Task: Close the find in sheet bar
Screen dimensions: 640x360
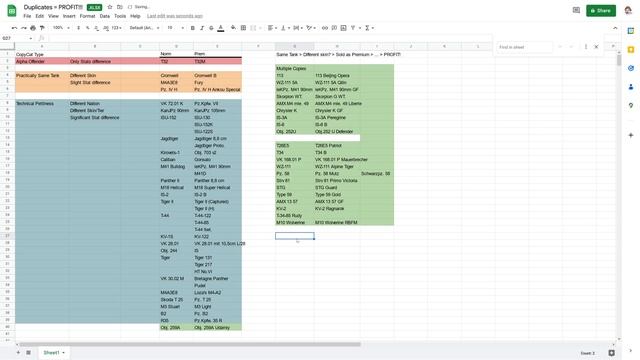Action: (x=596, y=47)
